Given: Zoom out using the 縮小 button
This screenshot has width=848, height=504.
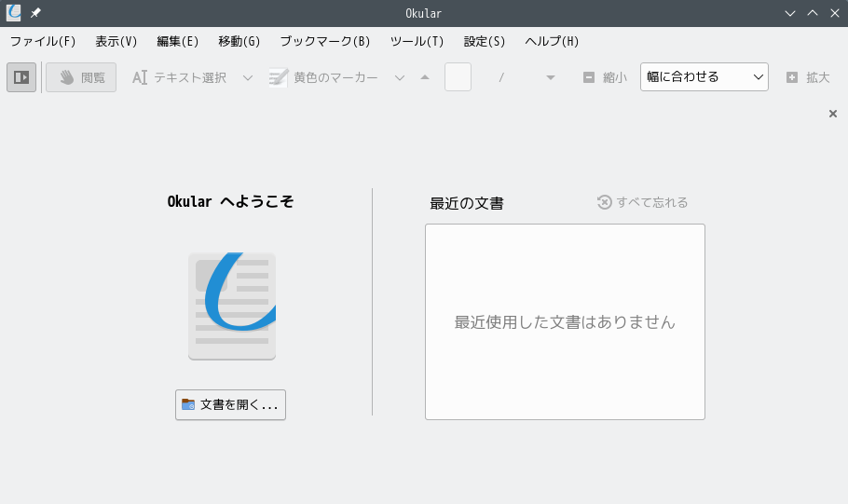Looking at the screenshot, I should pyautogui.click(x=605, y=77).
